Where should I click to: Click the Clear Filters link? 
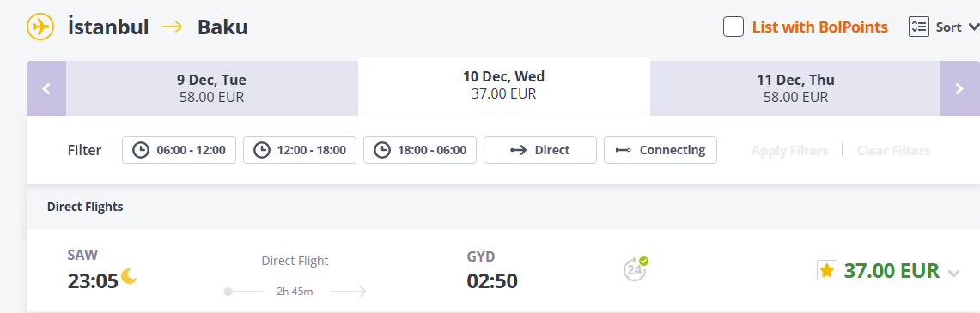[x=893, y=150]
